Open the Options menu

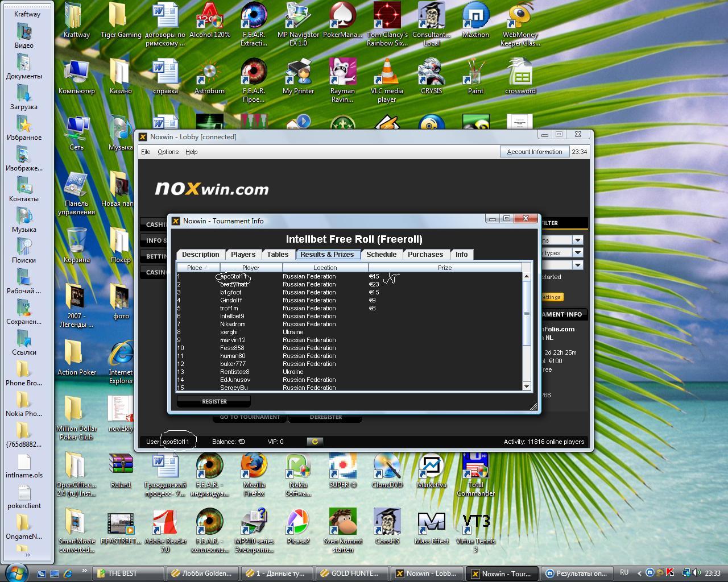tap(168, 152)
